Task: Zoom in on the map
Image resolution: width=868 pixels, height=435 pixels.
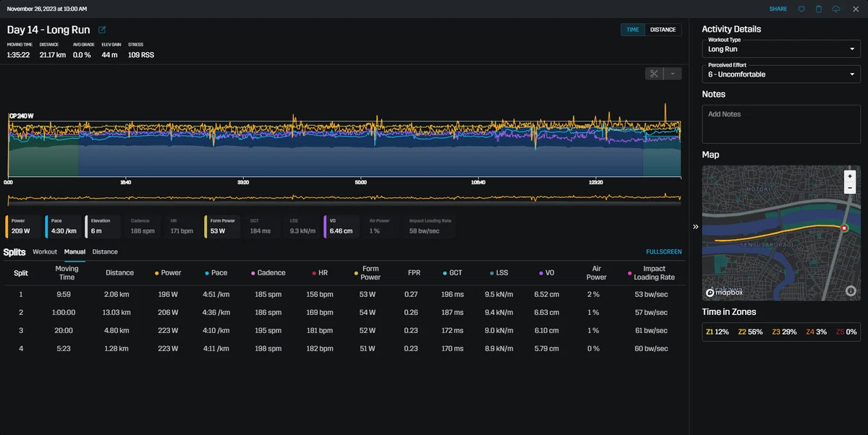Action: pos(850,176)
